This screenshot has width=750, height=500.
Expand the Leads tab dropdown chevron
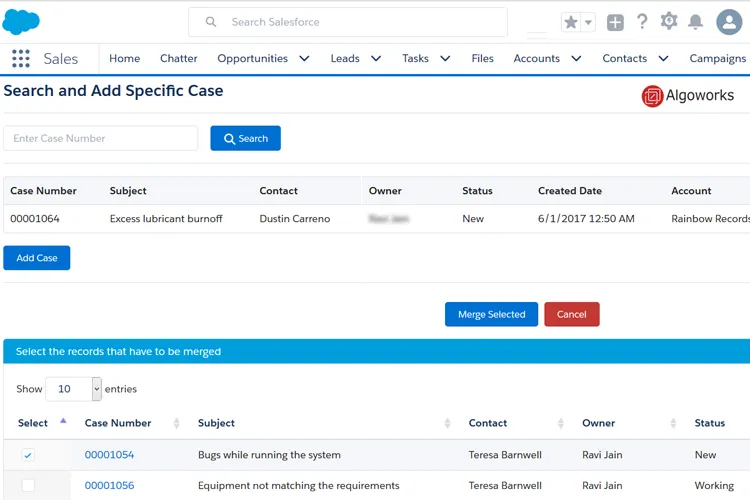[376, 58]
